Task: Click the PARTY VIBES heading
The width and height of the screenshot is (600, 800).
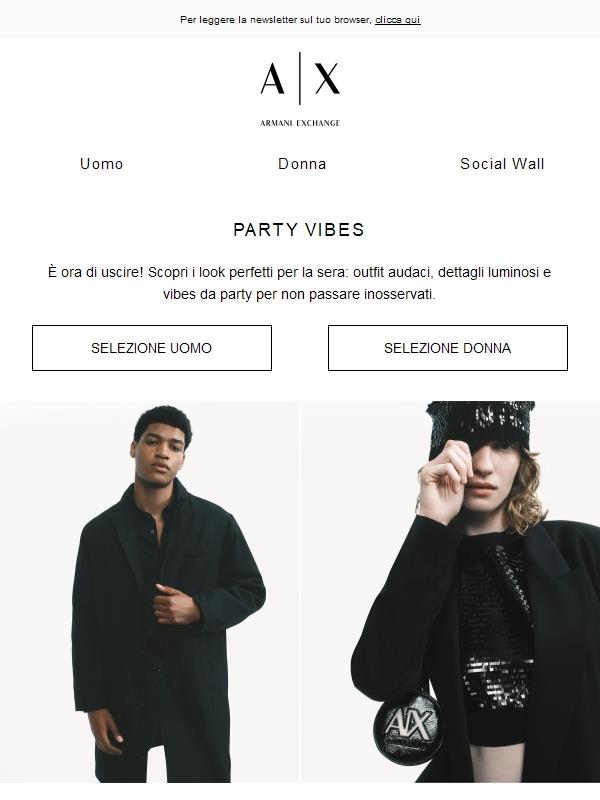Action: click(x=299, y=230)
